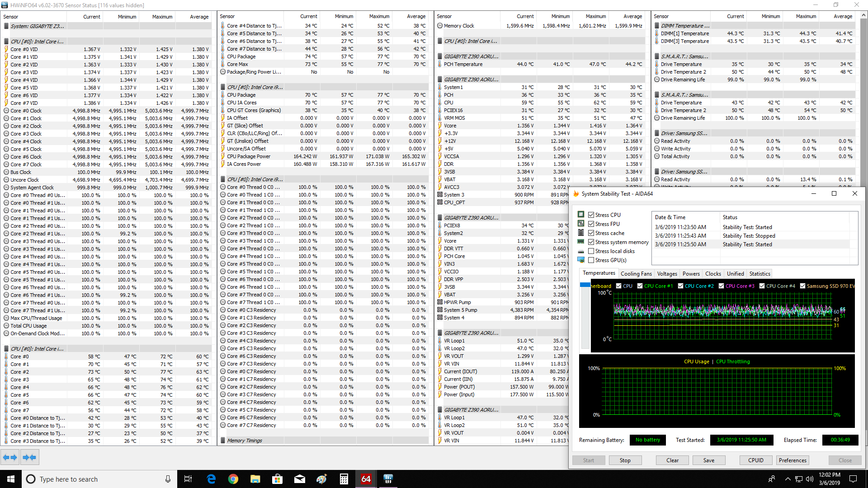The image size is (868, 488).
Task: Switch to the Clocks tab
Action: pyautogui.click(x=713, y=274)
